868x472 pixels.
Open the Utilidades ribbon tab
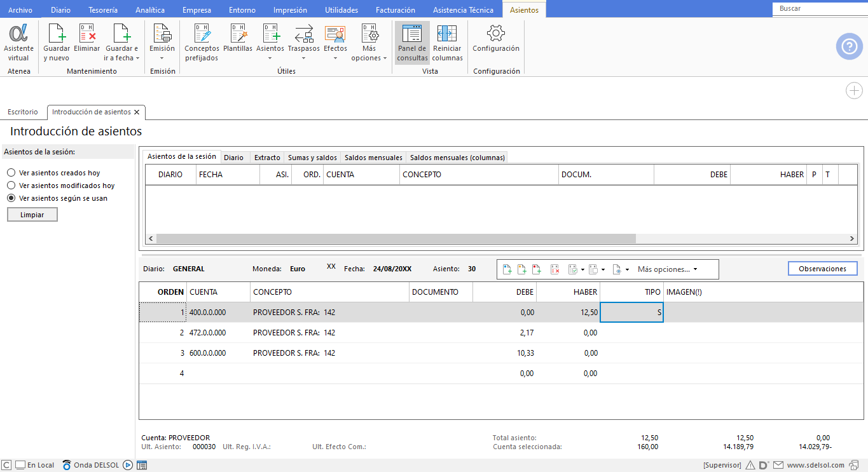click(x=341, y=10)
